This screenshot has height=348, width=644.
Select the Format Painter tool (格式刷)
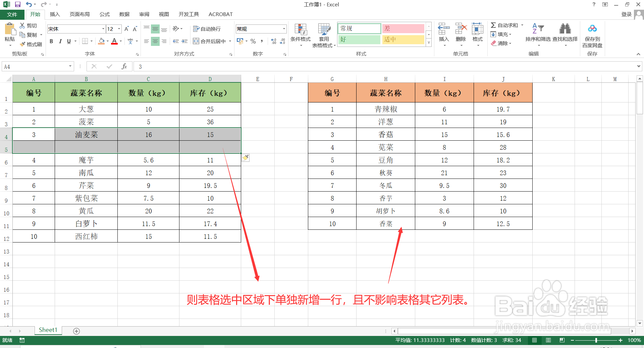[31, 44]
